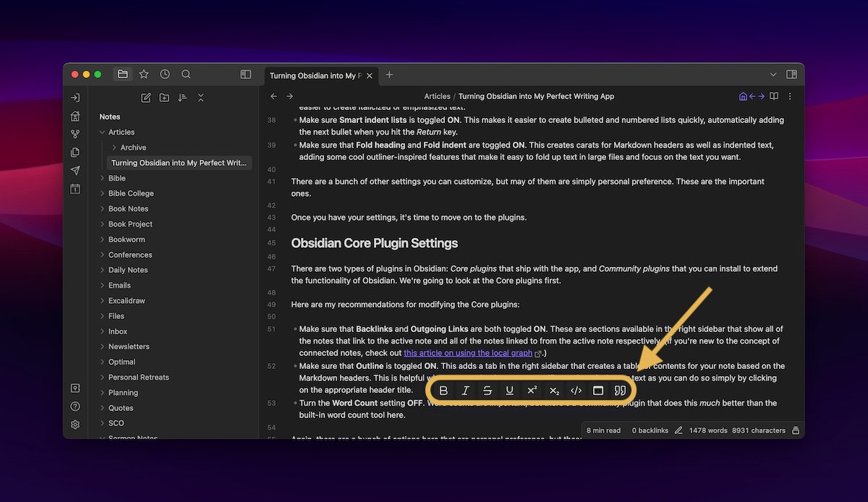The width and height of the screenshot is (868, 502).
Task: Click the purple home icon in header
Action: tap(743, 96)
